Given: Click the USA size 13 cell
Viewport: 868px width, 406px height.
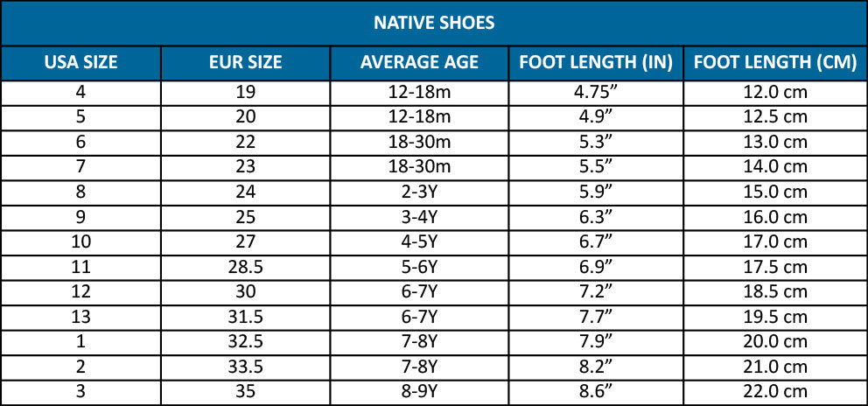Looking at the screenshot, I should [x=81, y=317].
